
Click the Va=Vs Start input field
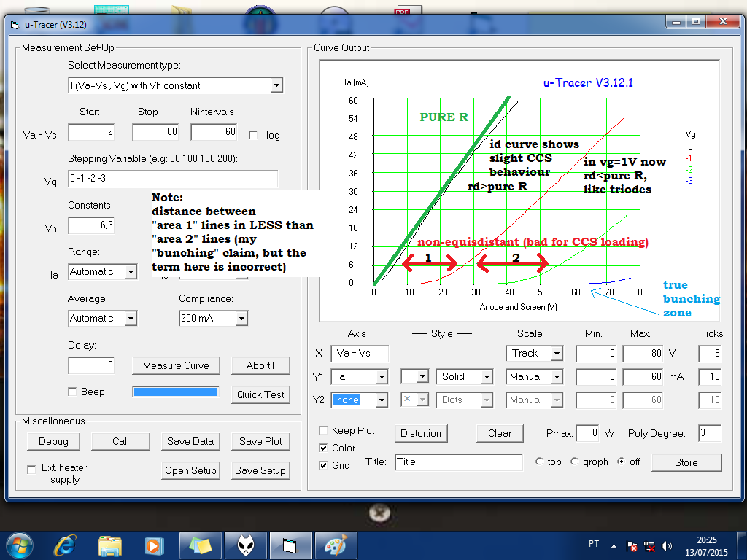pyautogui.click(x=91, y=132)
